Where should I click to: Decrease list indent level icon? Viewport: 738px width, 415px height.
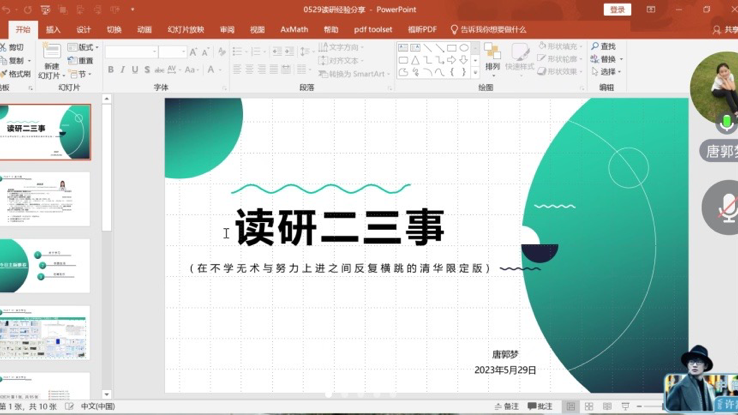tap(277, 51)
